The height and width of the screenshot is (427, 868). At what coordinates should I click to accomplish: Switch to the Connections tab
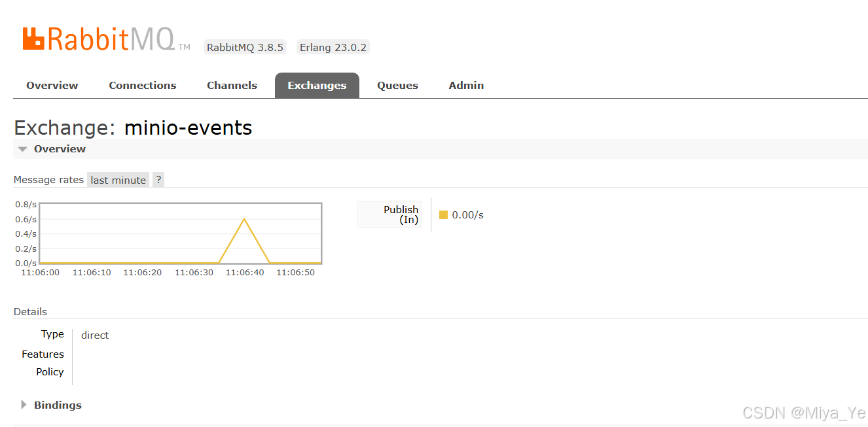tap(143, 86)
